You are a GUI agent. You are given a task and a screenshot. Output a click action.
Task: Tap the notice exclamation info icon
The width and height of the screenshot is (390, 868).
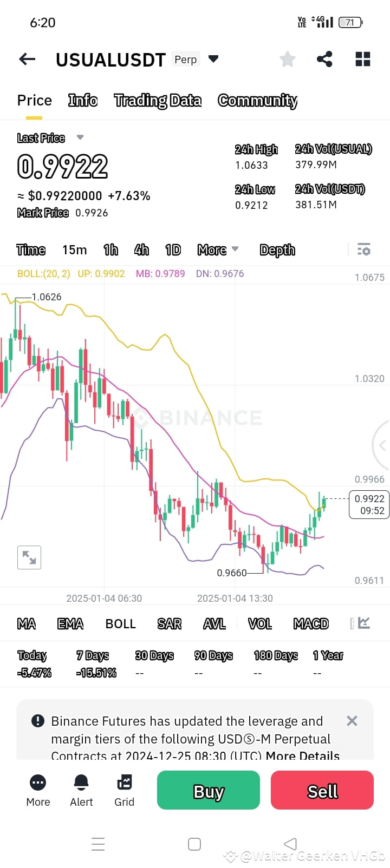pos(38,721)
